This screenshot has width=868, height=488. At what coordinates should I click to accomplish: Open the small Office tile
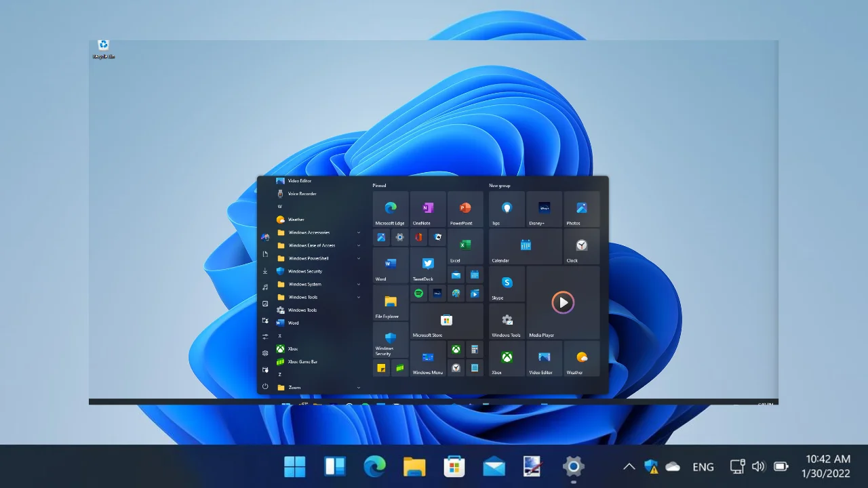pos(419,237)
